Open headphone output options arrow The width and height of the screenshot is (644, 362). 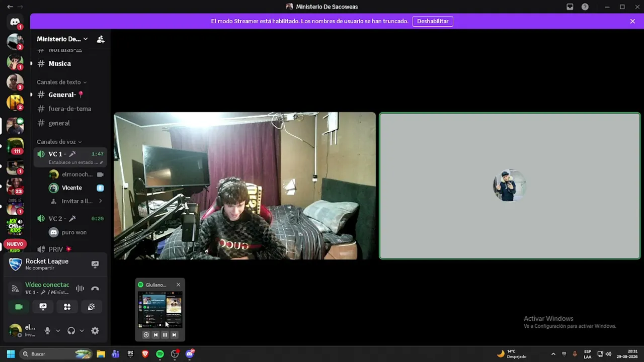pos(82,330)
